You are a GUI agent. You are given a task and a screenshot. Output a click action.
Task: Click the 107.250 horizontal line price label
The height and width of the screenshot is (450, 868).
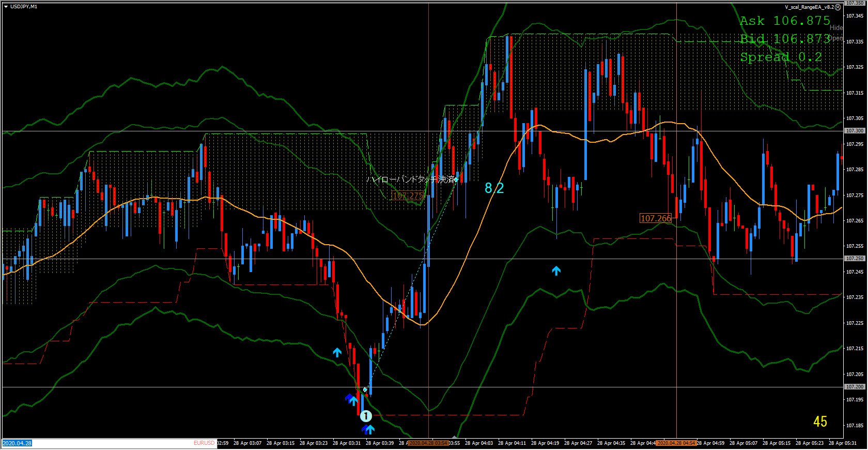855,259
